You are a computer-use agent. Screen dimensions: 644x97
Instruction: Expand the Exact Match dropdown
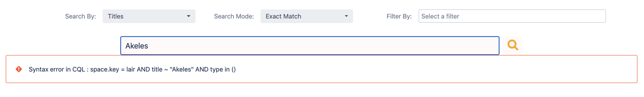click(x=307, y=16)
